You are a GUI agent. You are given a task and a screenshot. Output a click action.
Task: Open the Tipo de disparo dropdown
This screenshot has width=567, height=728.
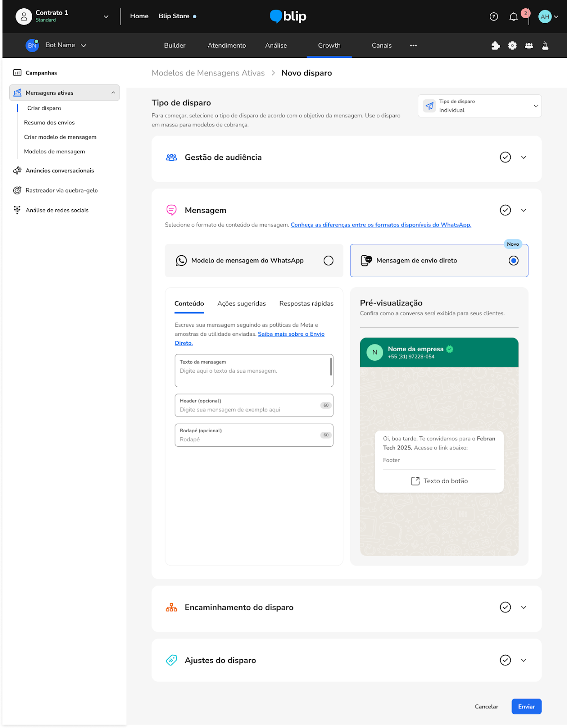(479, 106)
